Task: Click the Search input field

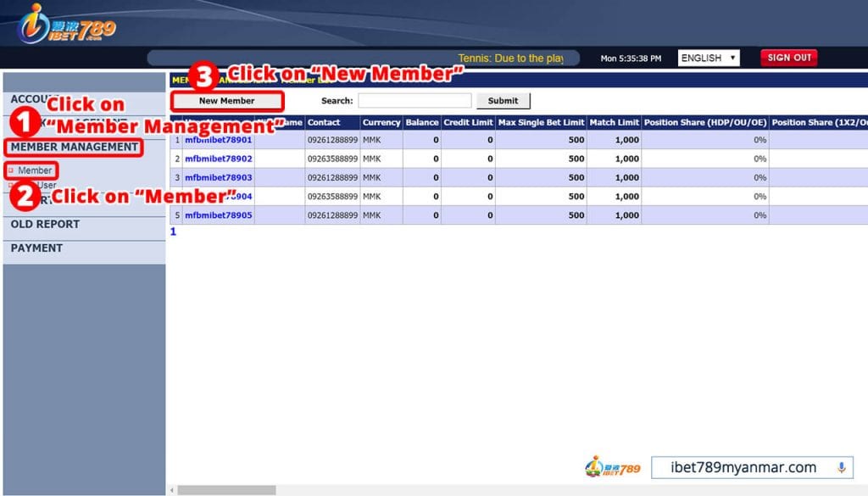Action: pyautogui.click(x=415, y=100)
